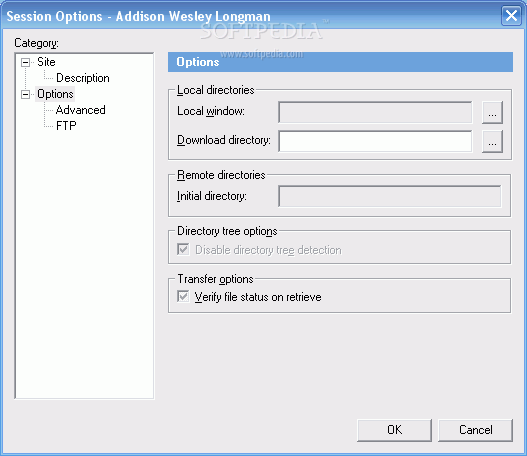Click the Remote directories group label

[x=221, y=175]
